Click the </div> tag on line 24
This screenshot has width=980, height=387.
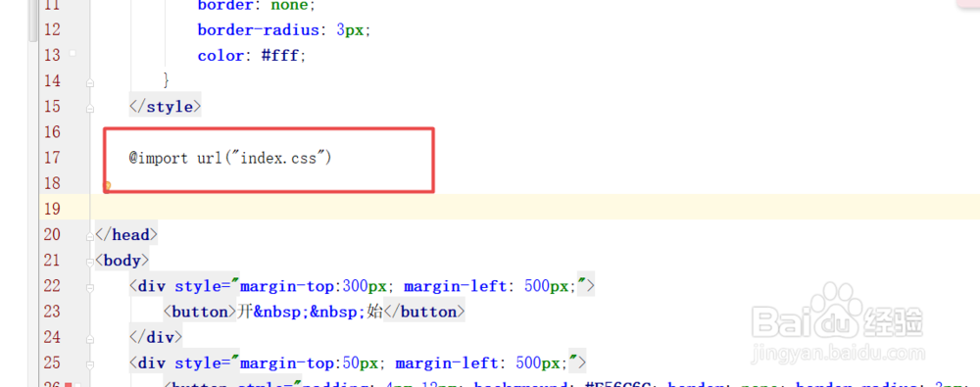click(x=156, y=338)
